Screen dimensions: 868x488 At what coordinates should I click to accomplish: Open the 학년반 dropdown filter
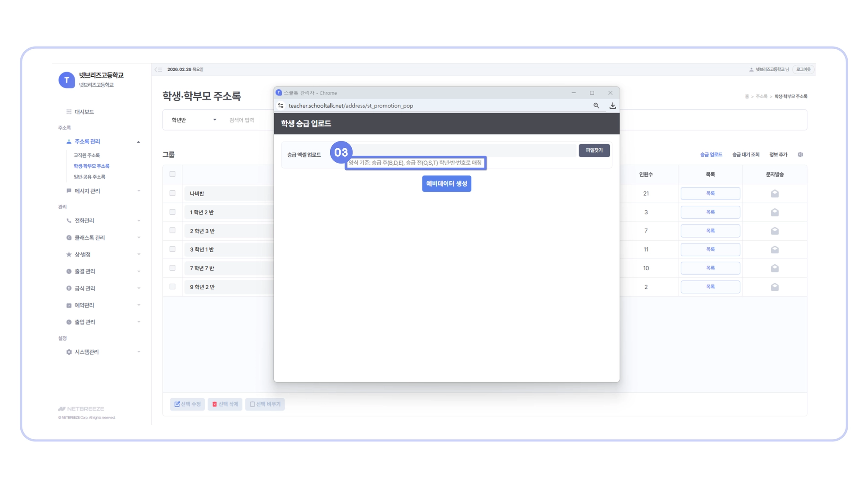tap(194, 120)
